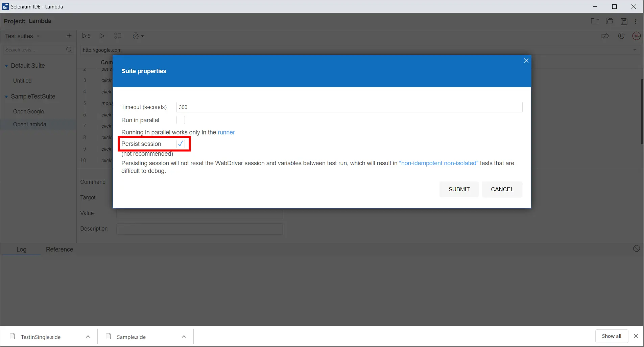
Task: Open the "runner" hyperlink
Action: 226,132
